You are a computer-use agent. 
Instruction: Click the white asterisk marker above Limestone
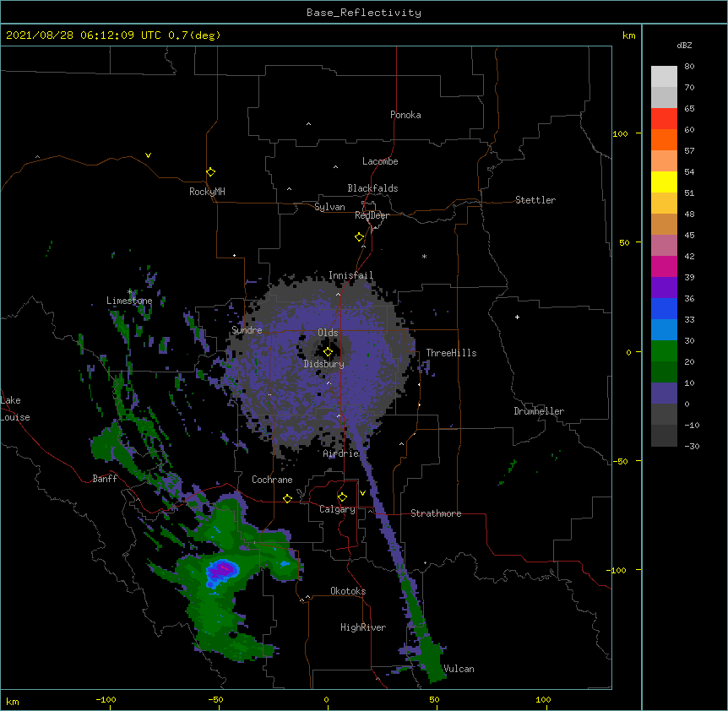[129, 291]
